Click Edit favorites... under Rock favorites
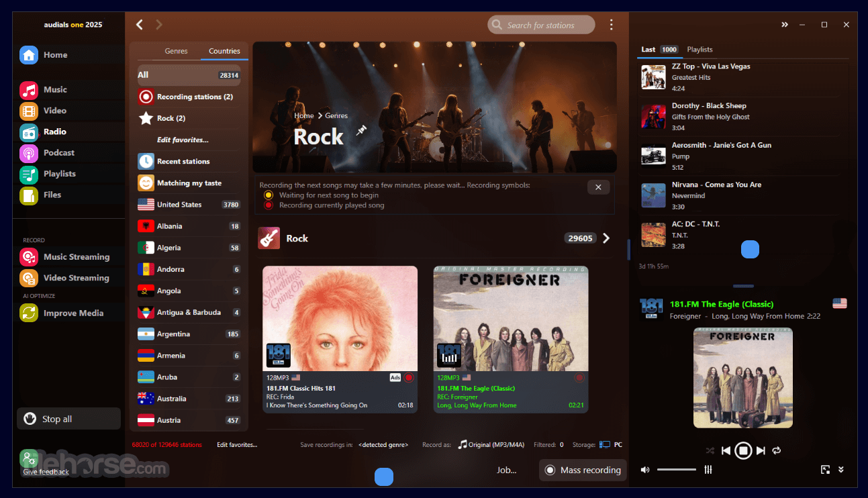This screenshot has height=498, width=868. click(183, 140)
